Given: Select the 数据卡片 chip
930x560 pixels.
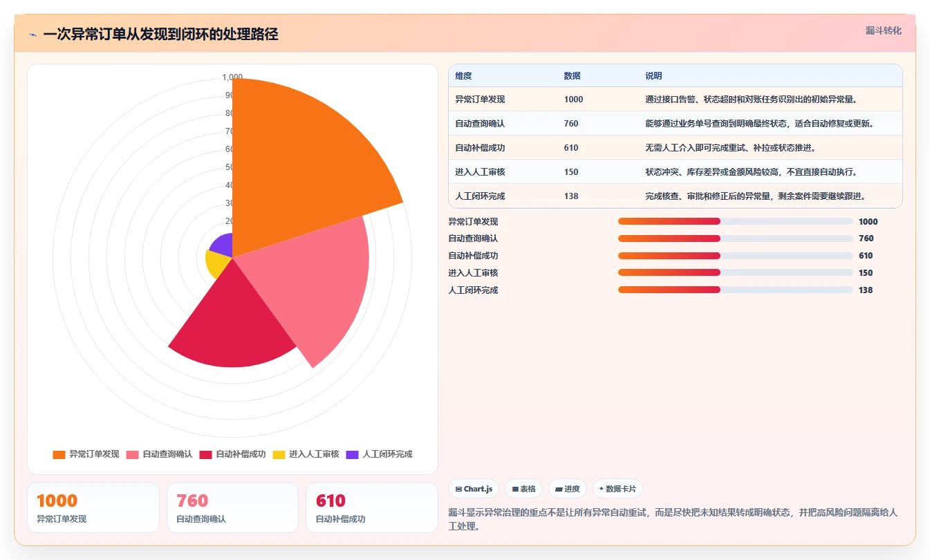Looking at the screenshot, I should point(617,489).
